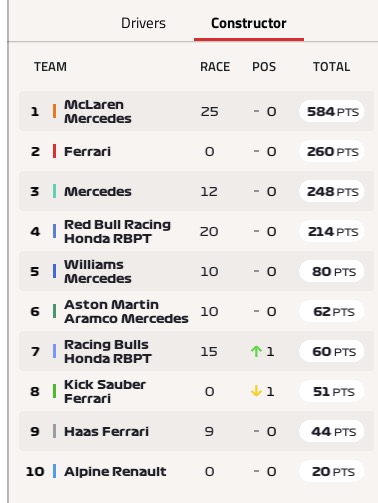Select Red Bull Racing Honda RBPT team

117,231
